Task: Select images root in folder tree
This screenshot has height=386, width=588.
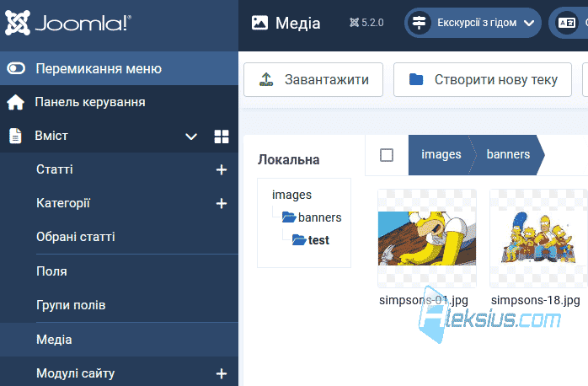Action: [x=291, y=195]
